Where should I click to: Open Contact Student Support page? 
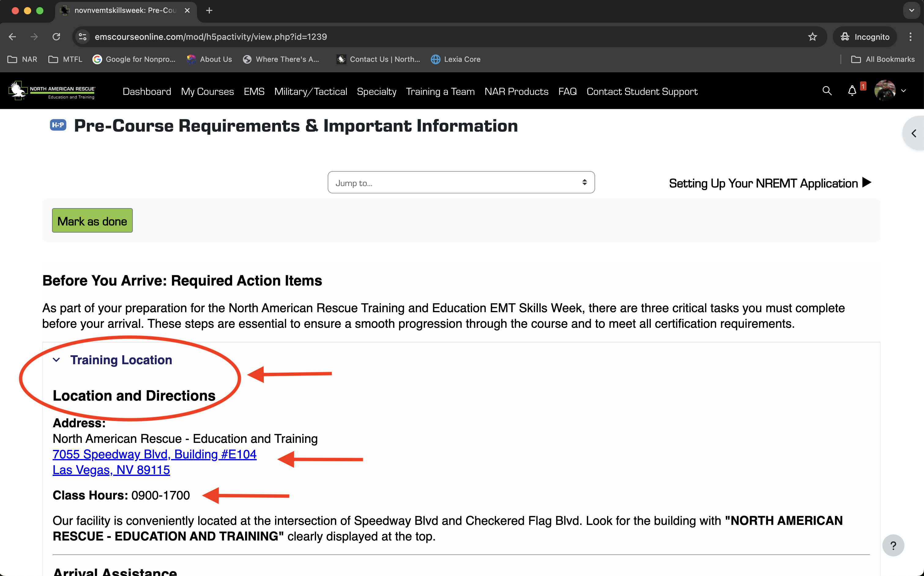[x=642, y=92]
